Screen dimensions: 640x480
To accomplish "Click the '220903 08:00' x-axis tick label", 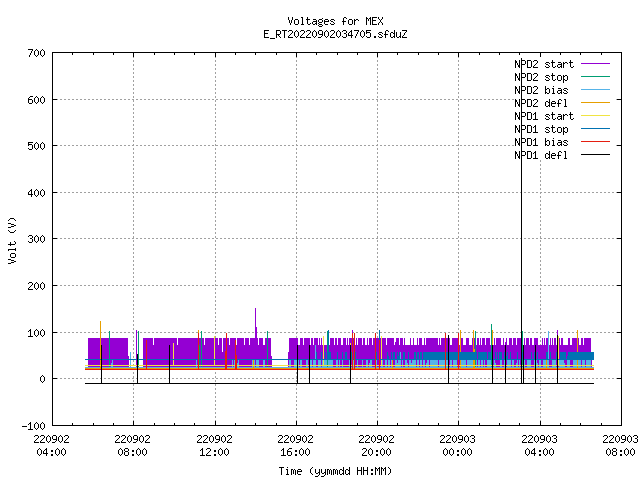I will pos(620,446).
